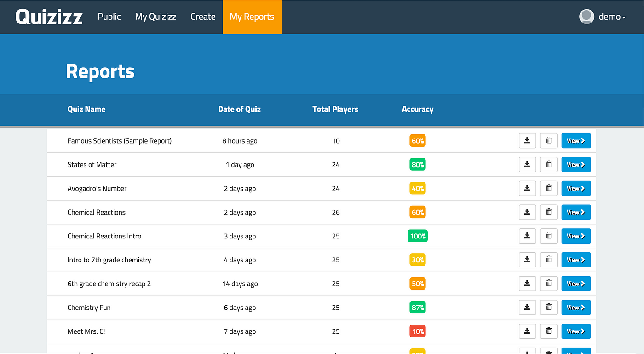644x354 pixels.
Task: Download the Famous Scientists (Sample Report) report
Action: coord(527,141)
